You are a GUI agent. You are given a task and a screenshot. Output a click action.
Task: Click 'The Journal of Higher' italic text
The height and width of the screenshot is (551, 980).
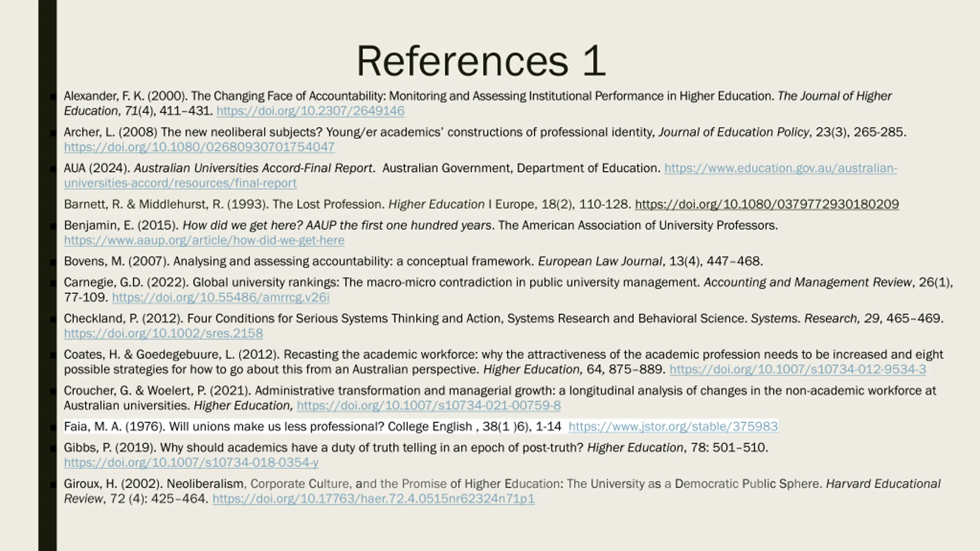[835, 96]
